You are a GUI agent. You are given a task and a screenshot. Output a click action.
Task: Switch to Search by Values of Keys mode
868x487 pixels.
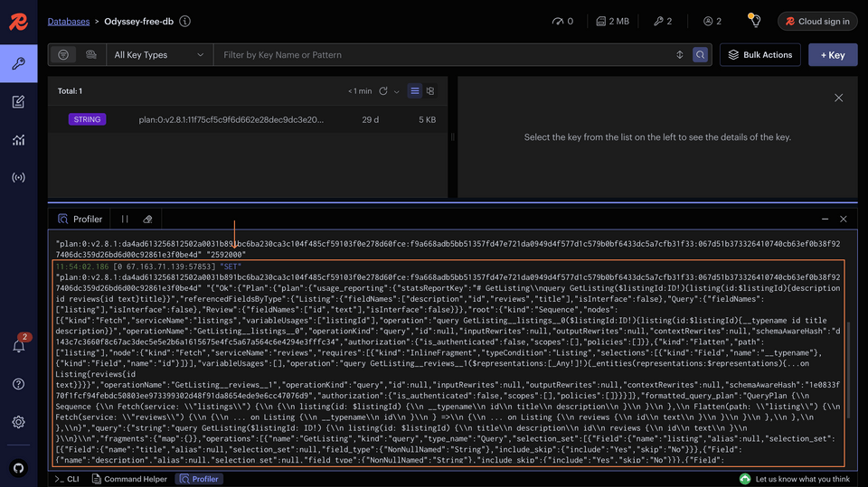[90, 55]
